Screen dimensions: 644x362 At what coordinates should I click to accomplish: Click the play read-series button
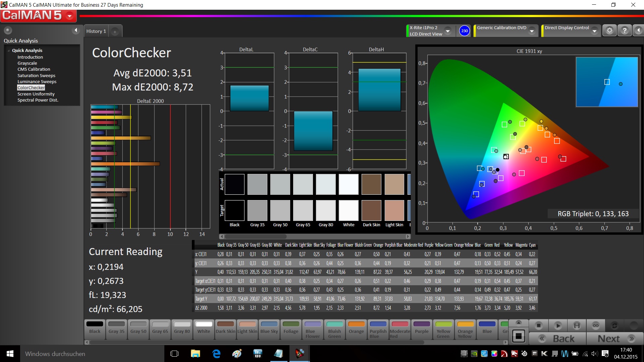coord(558,325)
